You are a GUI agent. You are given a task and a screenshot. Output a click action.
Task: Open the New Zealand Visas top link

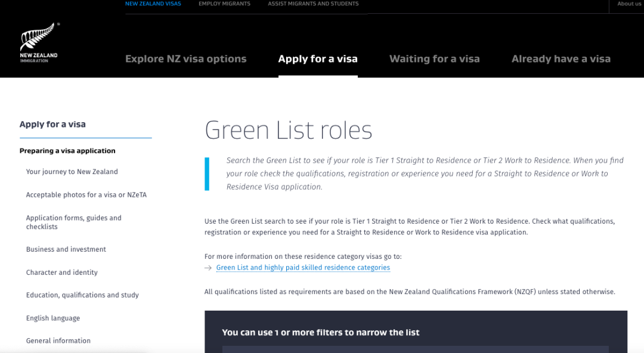pos(153,4)
